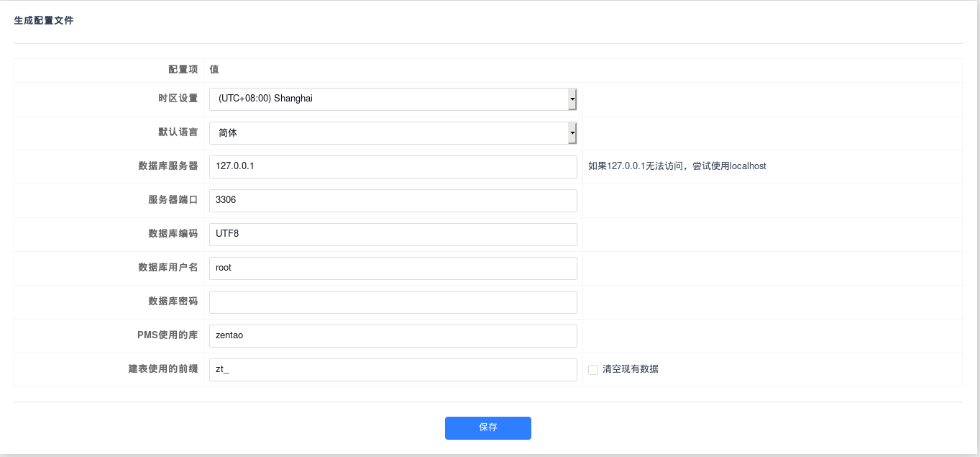The width and height of the screenshot is (980, 457).
Task: Click the 值 column header
Action: pos(214,70)
